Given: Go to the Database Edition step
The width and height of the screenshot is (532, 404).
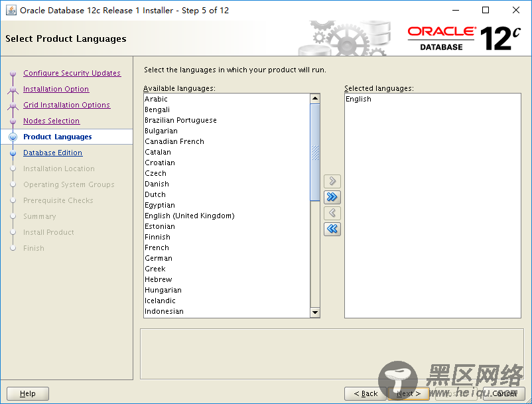Looking at the screenshot, I should click(52, 153).
